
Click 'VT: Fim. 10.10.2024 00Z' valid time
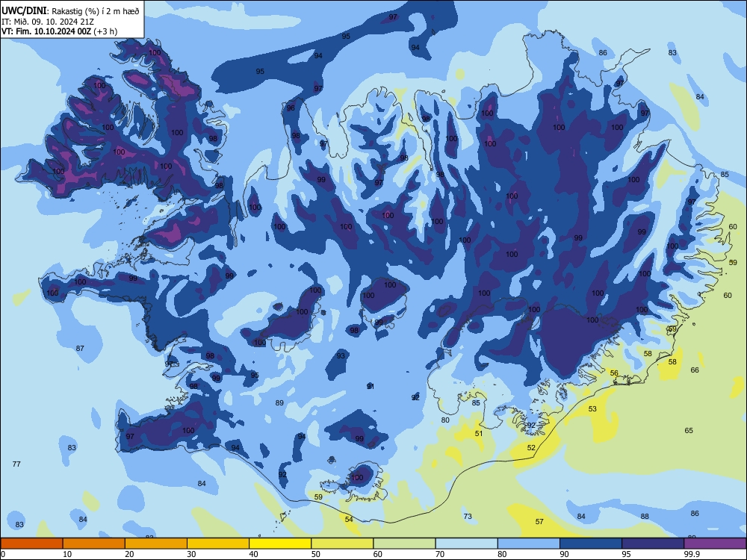pos(46,31)
